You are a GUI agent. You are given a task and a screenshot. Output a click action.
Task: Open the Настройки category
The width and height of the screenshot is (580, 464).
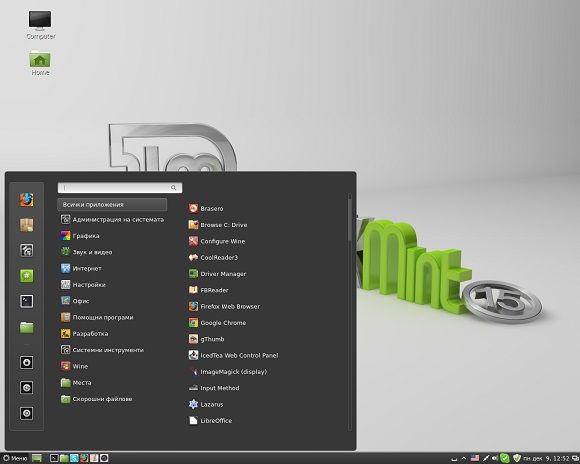[x=83, y=285]
